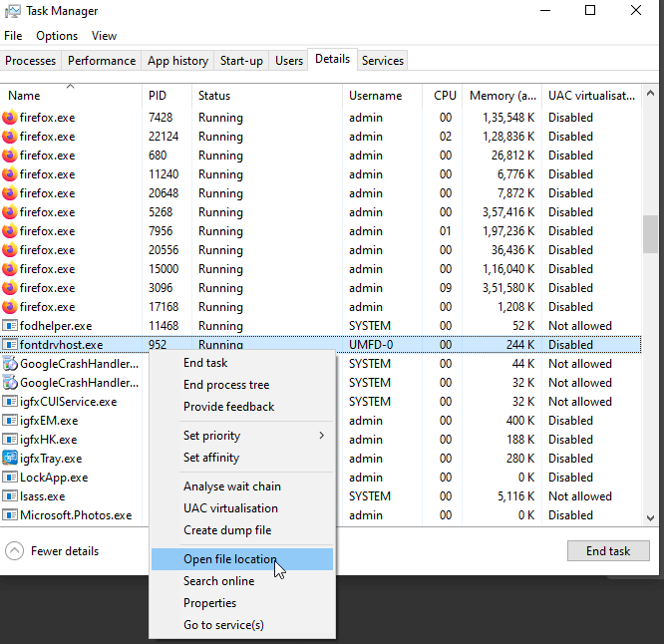This screenshot has width=664, height=644.
Task: Choose Set affinity menu entry
Action: point(242,458)
